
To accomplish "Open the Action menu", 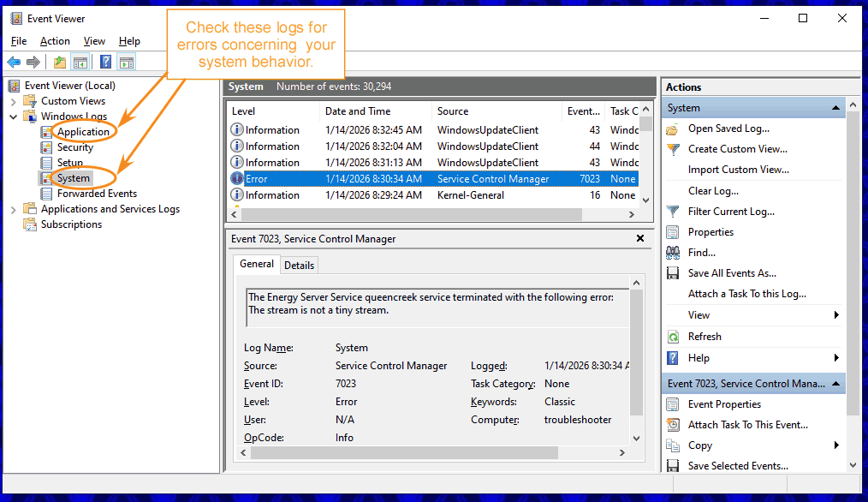I will [55, 41].
